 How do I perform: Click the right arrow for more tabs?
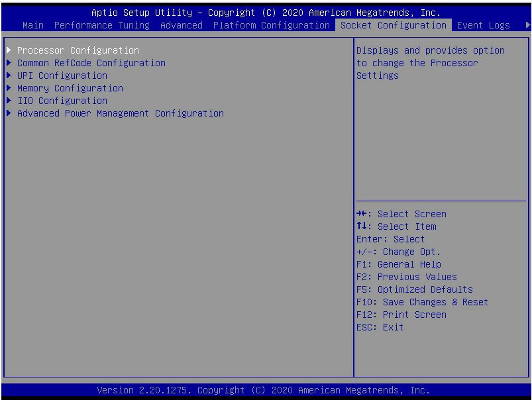527,25
